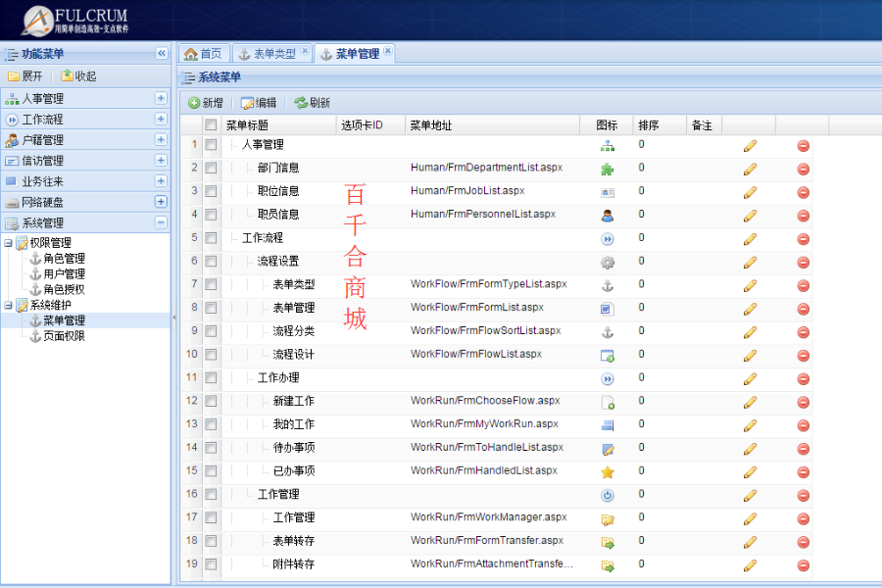The image size is (882, 588).
Task: Select 菜单管理 in sidebar tree
Action: click(x=64, y=320)
